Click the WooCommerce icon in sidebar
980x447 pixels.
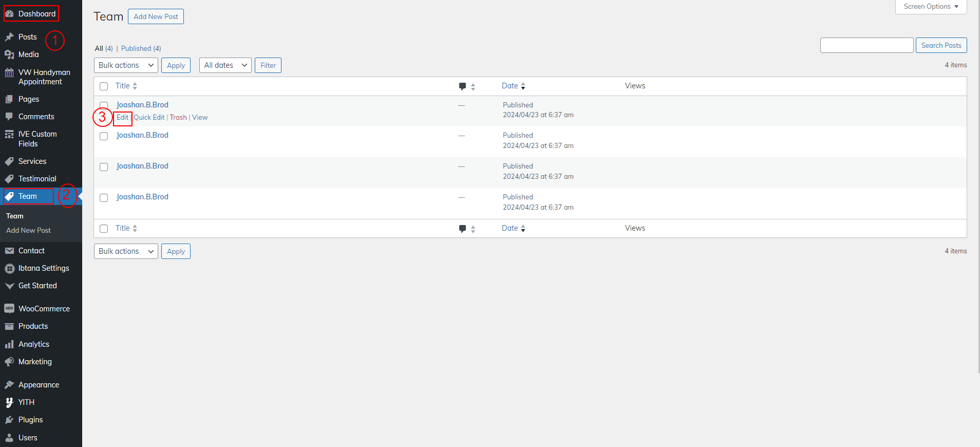[9, 309]
